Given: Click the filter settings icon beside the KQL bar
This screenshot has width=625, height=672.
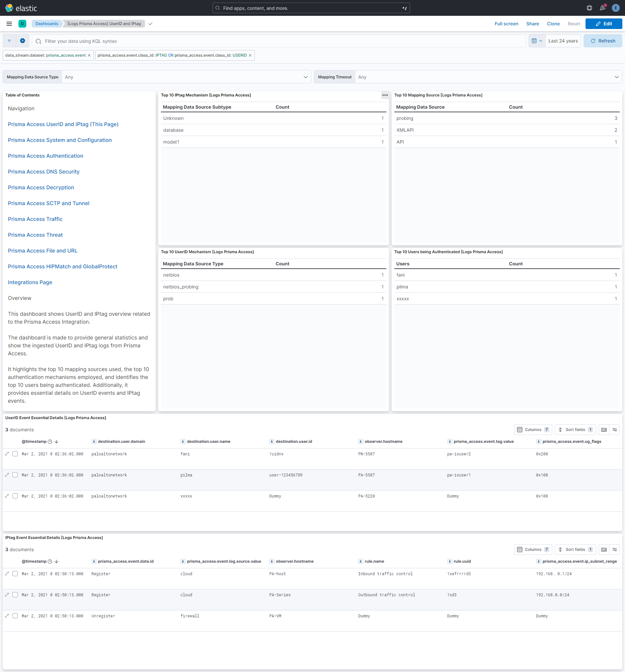Looking at the screenshot, I should [x=9, y=41].
